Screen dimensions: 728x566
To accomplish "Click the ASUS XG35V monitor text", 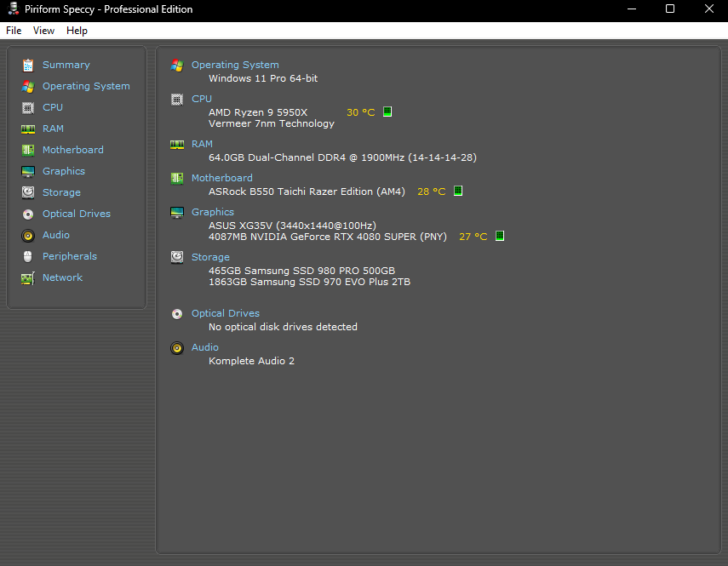I will [x=293, y=226].
